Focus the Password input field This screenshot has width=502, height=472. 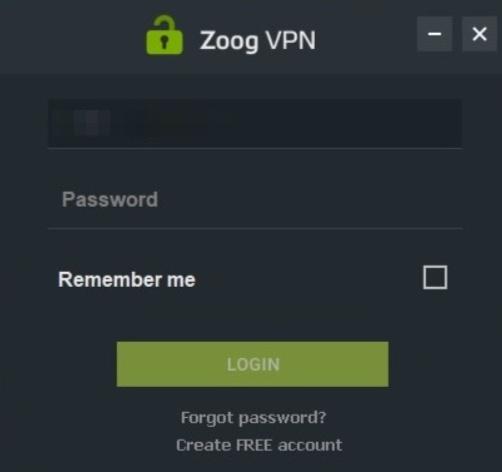coord(255,200)
